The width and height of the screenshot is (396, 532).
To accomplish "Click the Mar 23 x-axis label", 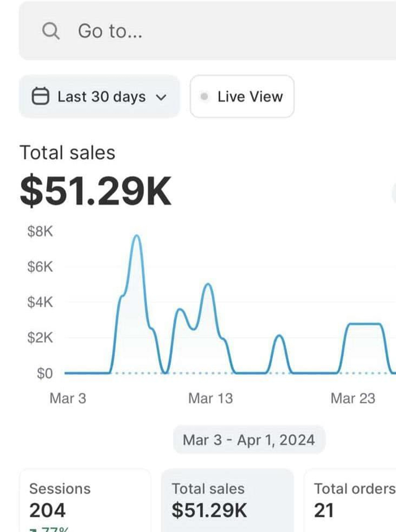I will pos(352,398).
